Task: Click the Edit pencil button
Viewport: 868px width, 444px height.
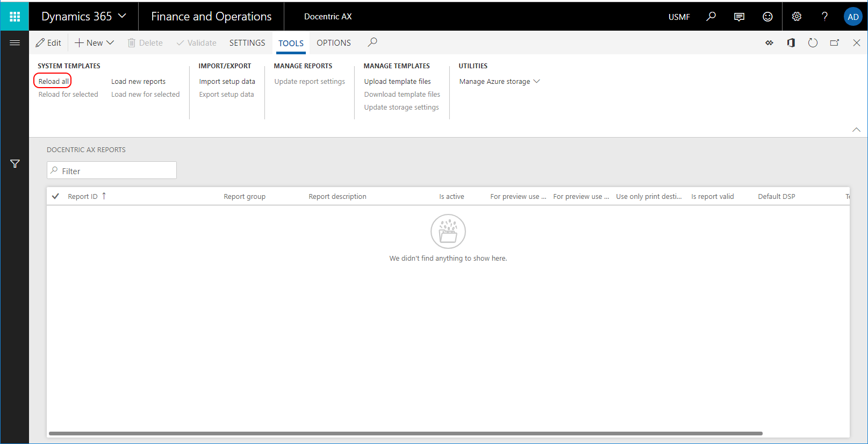Action: (x=48, y=43)
